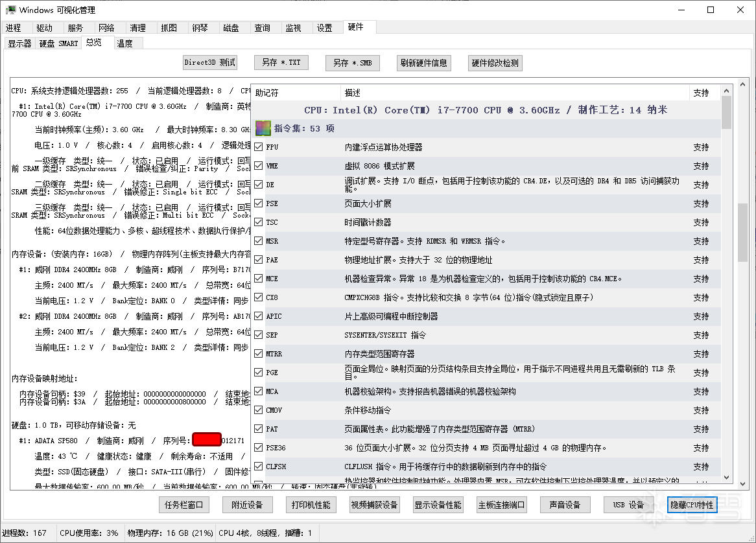The height and width of the screenshot is (543, 756).
Task: Open 主板连接端口 button
Action: 502,505
